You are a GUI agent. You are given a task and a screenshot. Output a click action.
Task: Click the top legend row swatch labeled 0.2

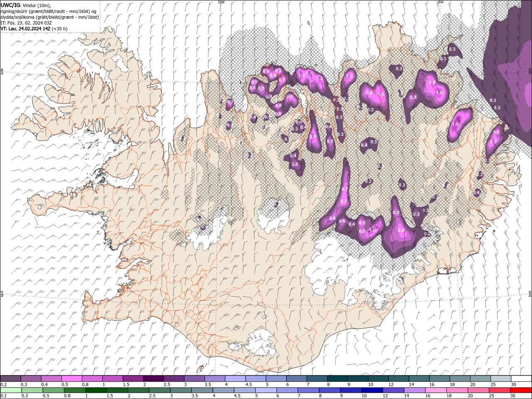coord(10,379)
